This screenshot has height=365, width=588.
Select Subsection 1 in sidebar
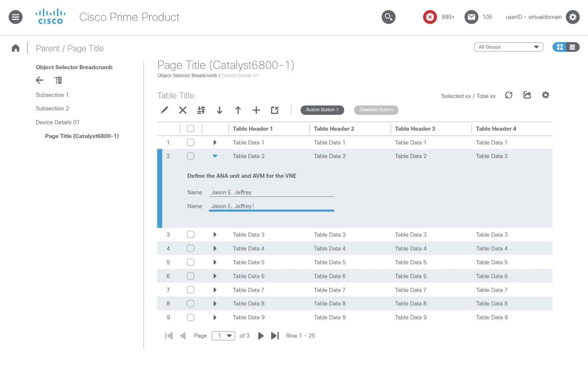click(52, 95)
